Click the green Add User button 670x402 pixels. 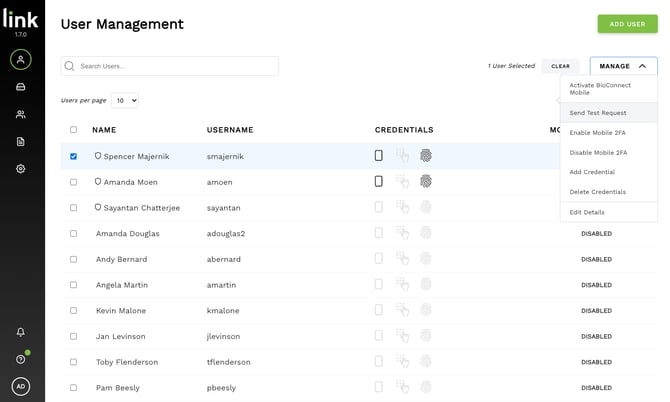point(627,24)
